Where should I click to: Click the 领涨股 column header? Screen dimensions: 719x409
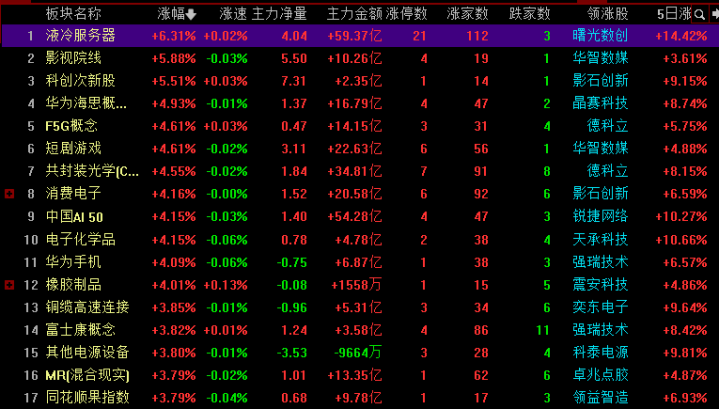tap(608, 14)
